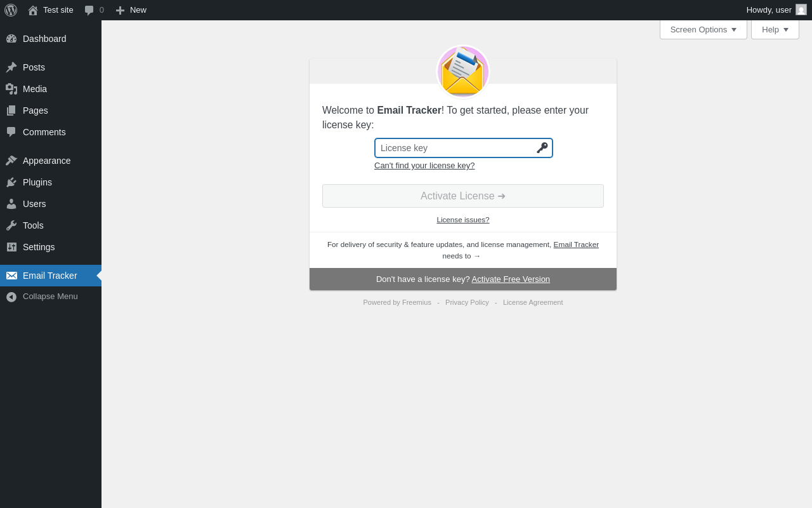The height and width of the screenshot is (508, 812).
Task: Click the key icon in license field
Action: [542, 148]
